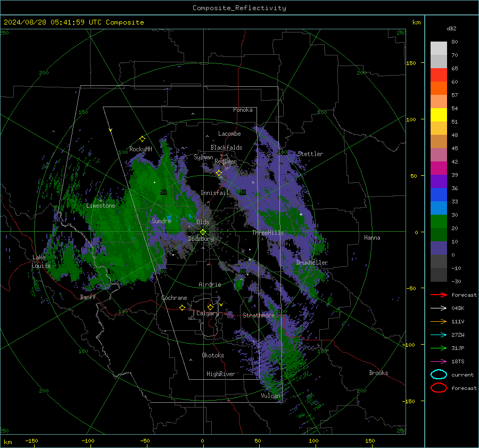Click the Composite_Reflectivity title text

pyautogui.click(x=239, y=8)
